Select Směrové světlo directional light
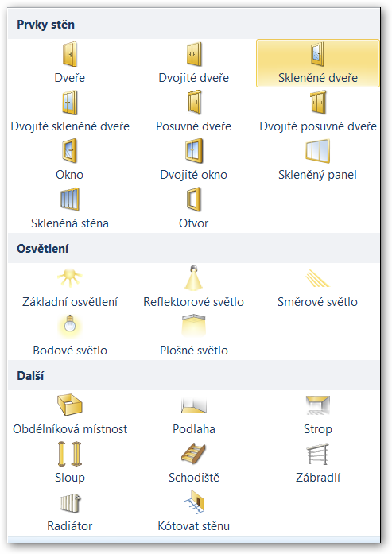The image size is (392, 554). point(317,287)
